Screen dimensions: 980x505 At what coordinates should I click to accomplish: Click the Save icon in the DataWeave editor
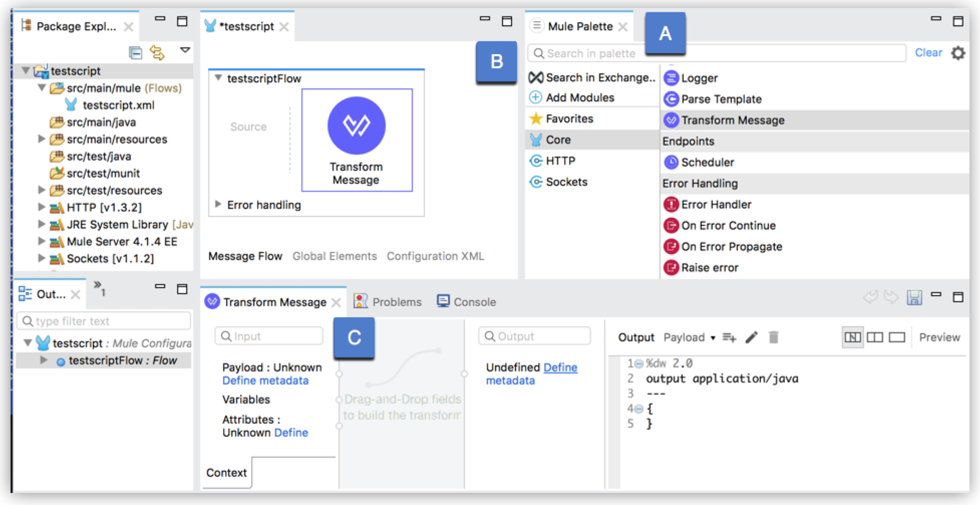point(915,298)
